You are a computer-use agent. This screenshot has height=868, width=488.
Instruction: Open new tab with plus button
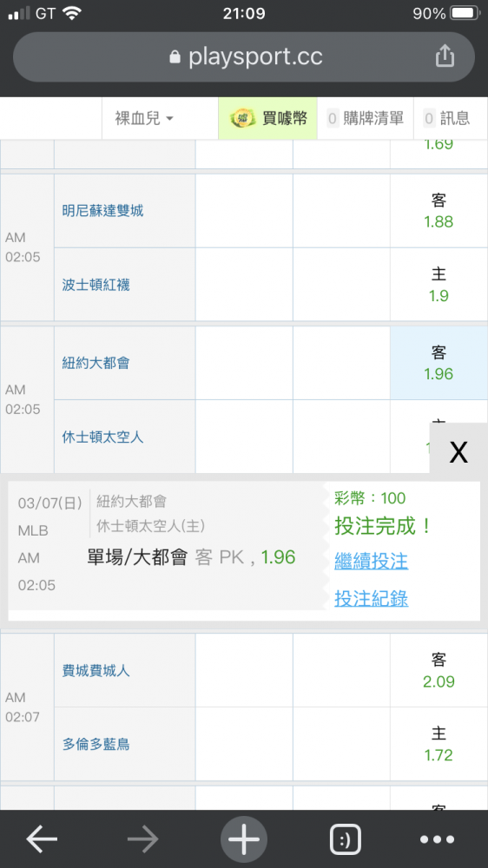pyautogui.click(x=244, y=839)
